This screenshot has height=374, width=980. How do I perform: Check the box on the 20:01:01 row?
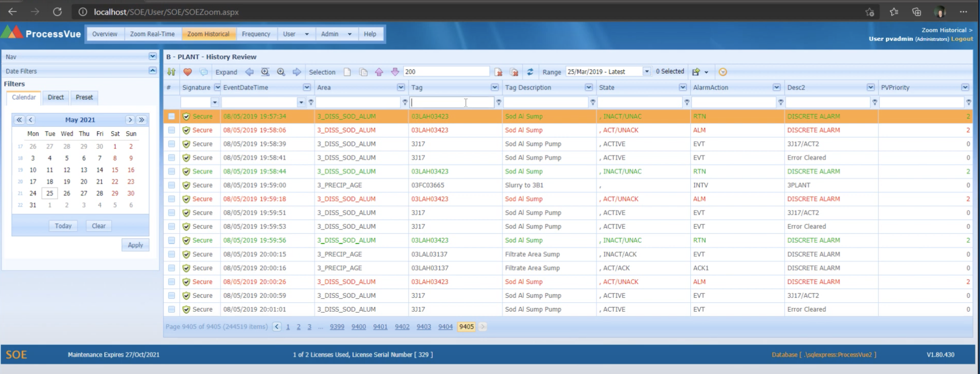pyautogui.click(x=172, y=309)
